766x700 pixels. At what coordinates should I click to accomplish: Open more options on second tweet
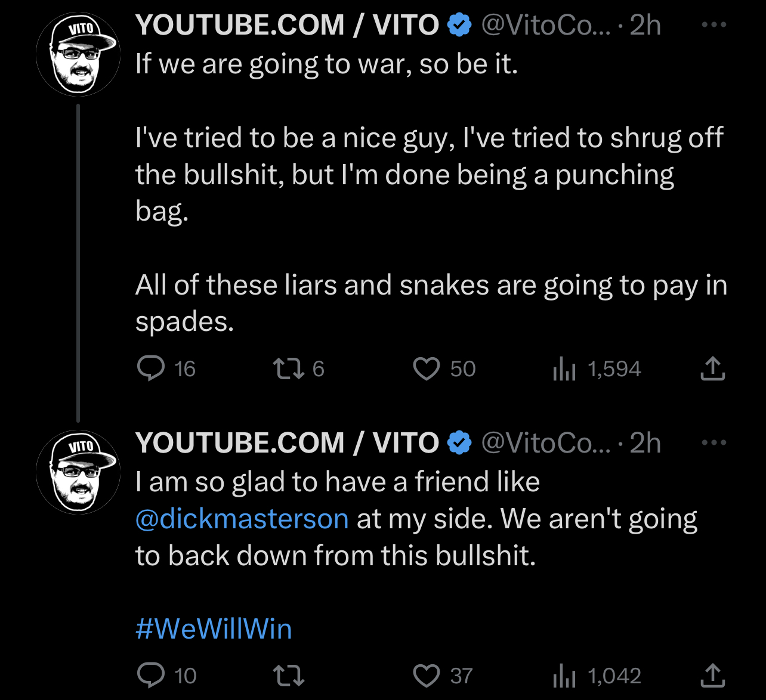[x=714, y=443]
